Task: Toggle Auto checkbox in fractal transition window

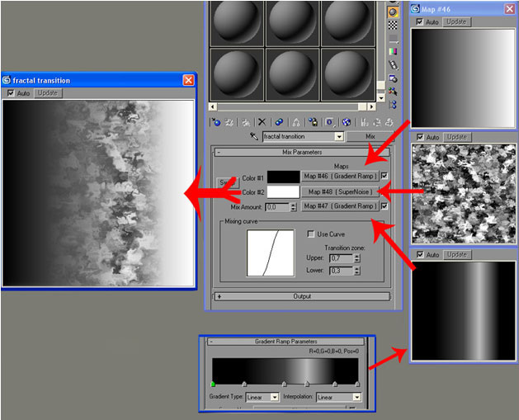Action: [x=11, y=93]
